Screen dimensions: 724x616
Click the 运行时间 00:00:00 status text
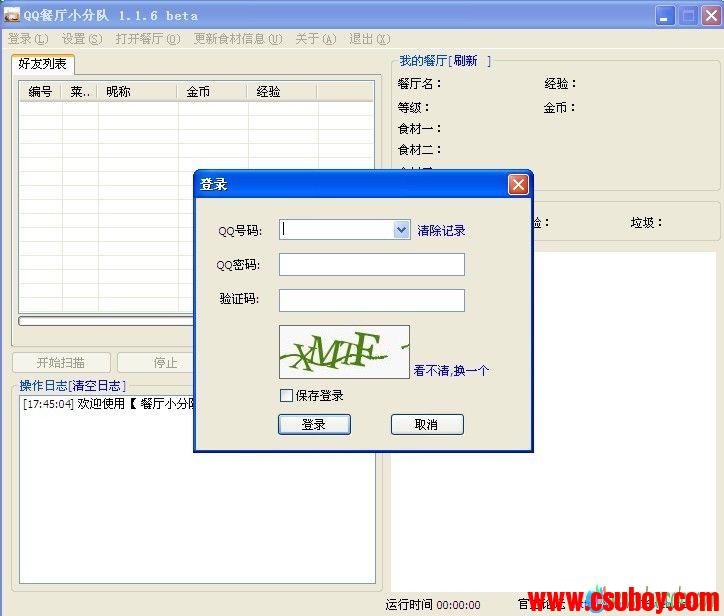point(433,604)
